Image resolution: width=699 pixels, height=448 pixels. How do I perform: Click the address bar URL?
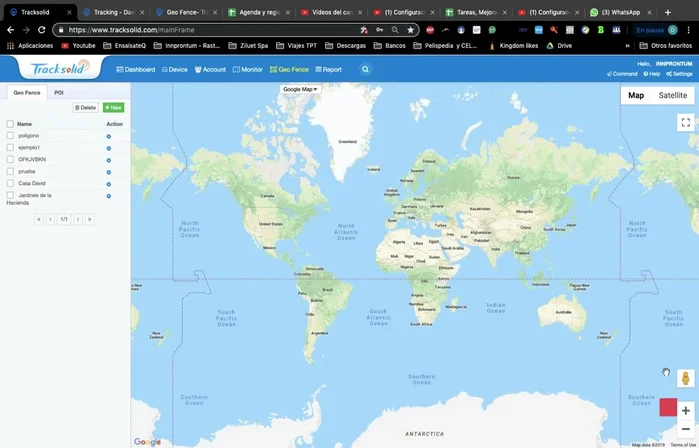(131, 30)
